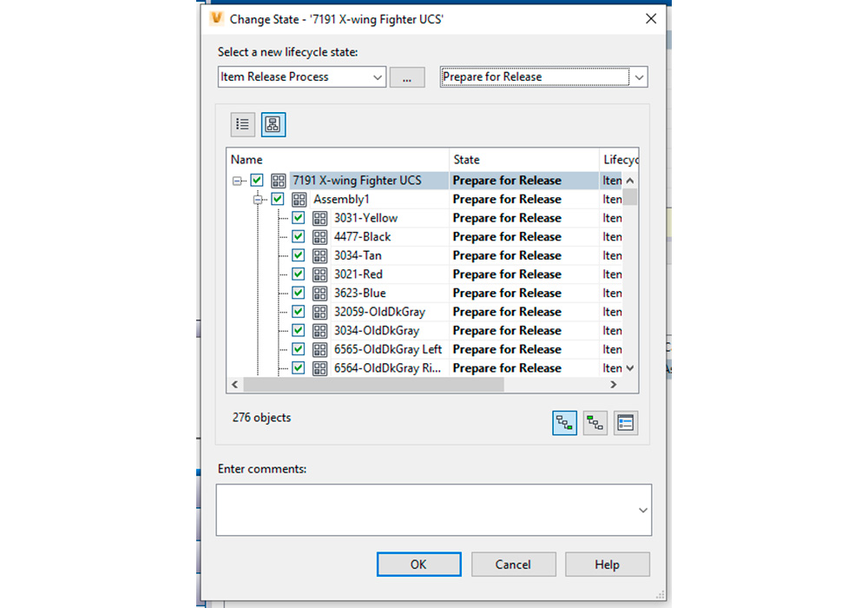Viewport: 868px width, 608px height.
Task: Click the item icon for Assembly1
Action: 299,200
